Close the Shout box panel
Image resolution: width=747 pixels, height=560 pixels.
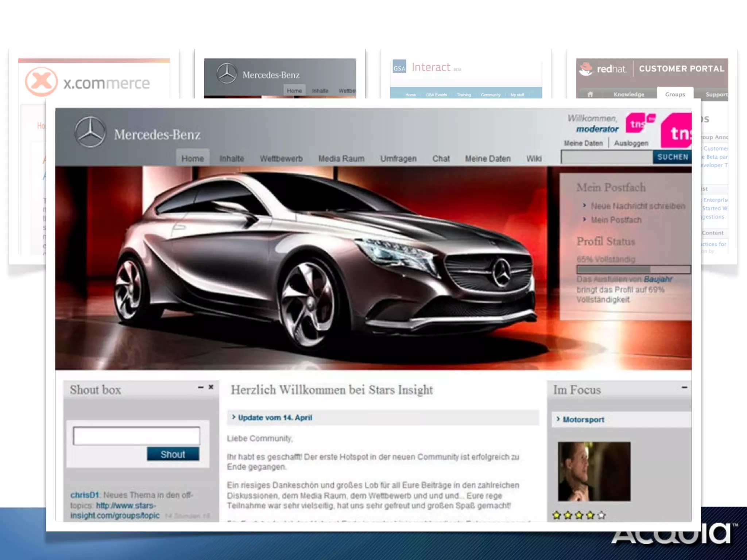pos(211,387)
